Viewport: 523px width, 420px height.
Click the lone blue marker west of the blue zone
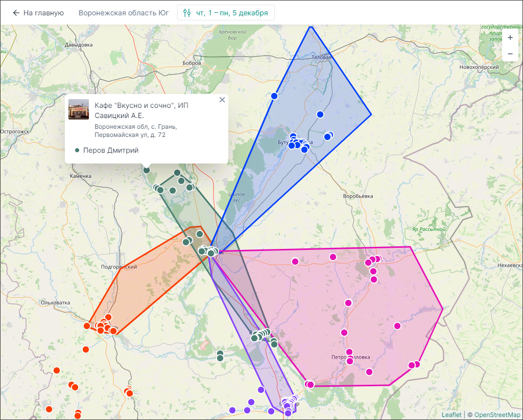click(x=274, y=96)
